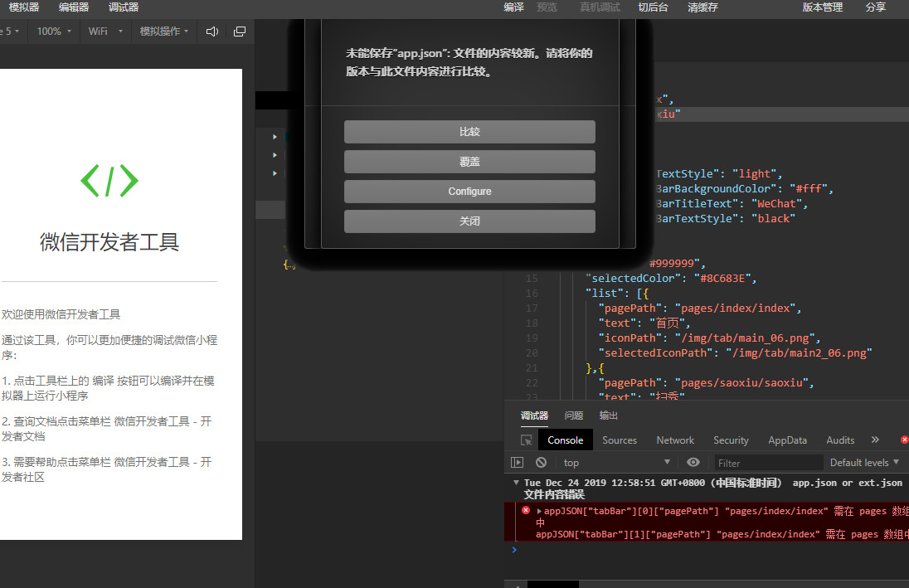Click the "#8C683E" selectedColor value
This screenshot has width=909, height=588.
[725, 279]
